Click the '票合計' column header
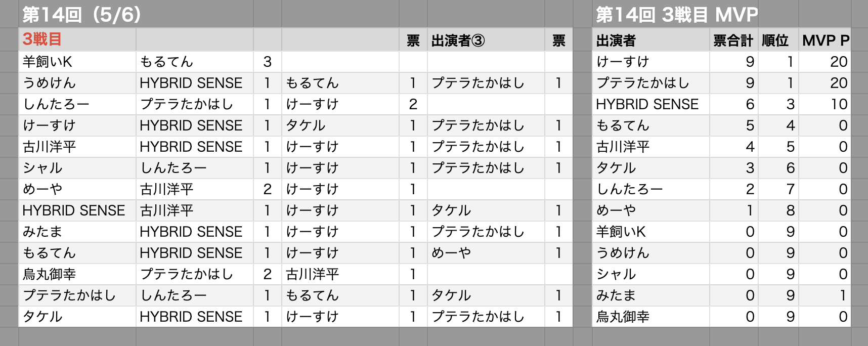Viewport: 868px width, 346px height. [x=733, y=40]
